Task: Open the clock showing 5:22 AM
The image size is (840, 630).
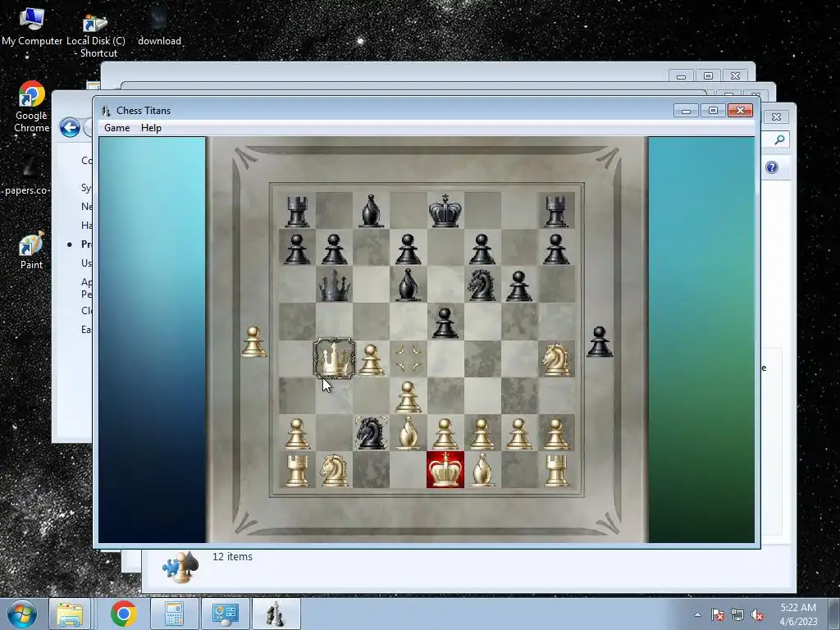Action: [798, 614]
